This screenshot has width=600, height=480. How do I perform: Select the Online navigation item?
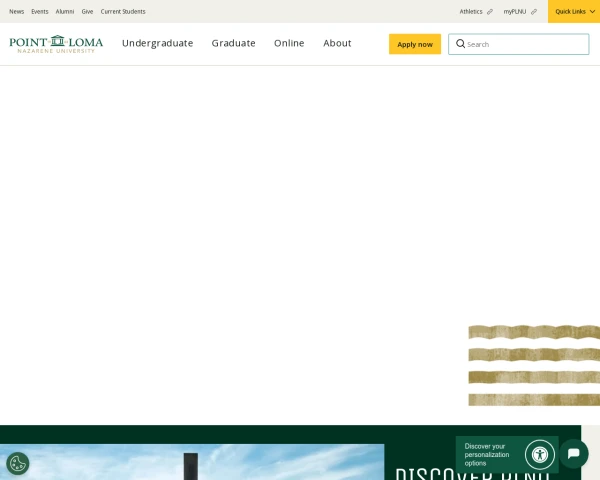[289, 44]
